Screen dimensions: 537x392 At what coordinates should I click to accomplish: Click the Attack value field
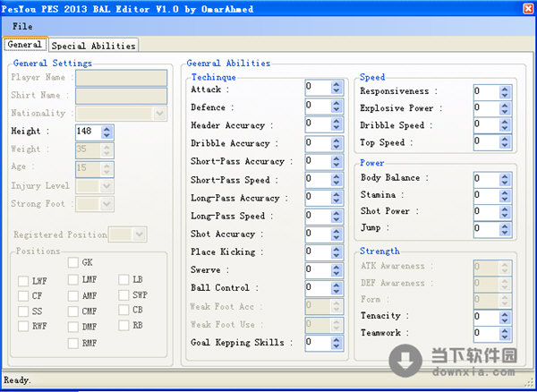318,88
